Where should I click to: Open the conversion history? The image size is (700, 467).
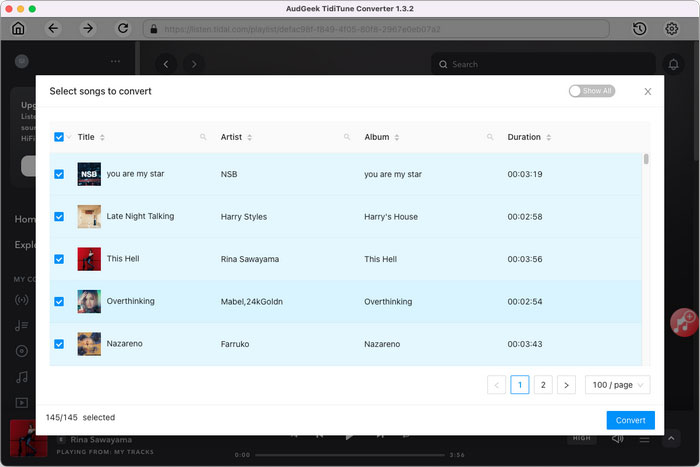[639, 29]
